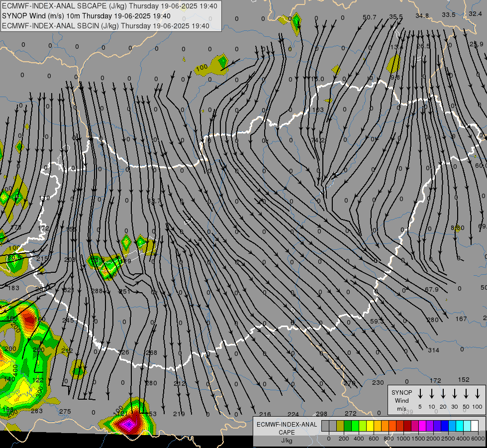Pick the white 6000 CAPE legend swatch
487x448 pixels.
pos(475,426)
